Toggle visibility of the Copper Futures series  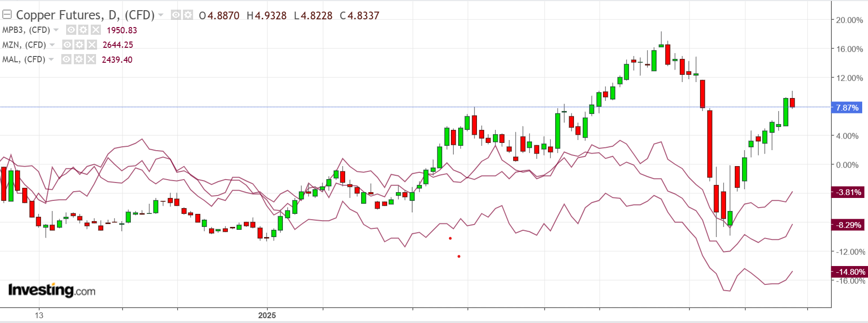(x=176, y=15)
